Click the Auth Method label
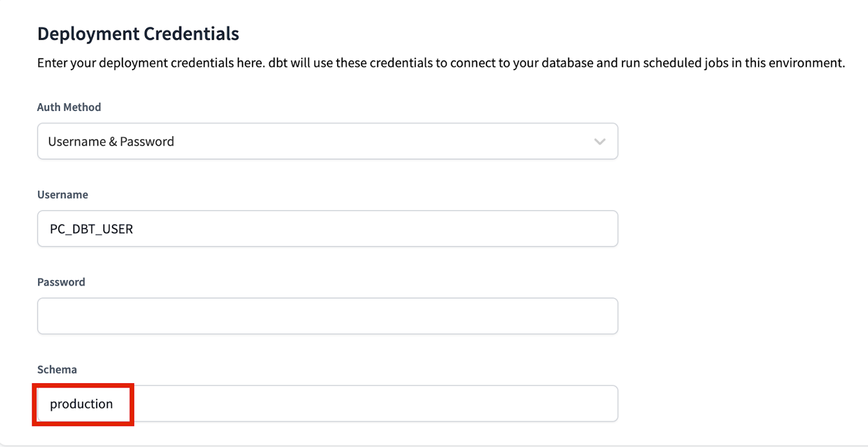 tap(69, 107)
